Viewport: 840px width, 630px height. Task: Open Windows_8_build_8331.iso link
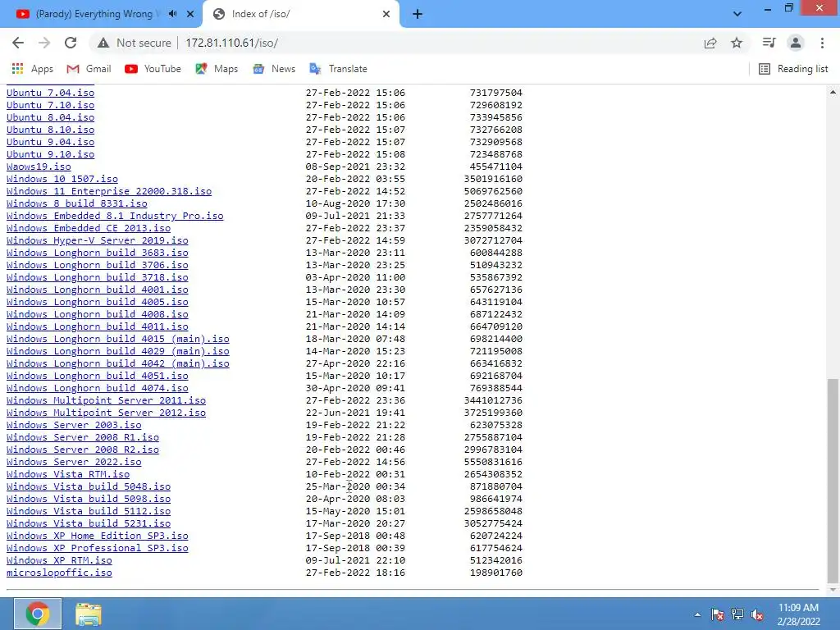(76, 203)
